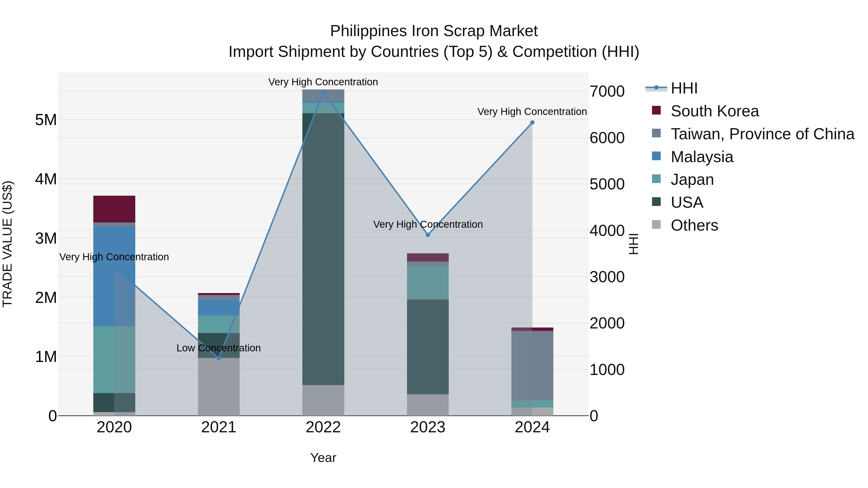Image resolution: width=868 pixels, height=488 pixels.
Task: Click the 2020 South Korea bar segment
Action: click(114, 209)
